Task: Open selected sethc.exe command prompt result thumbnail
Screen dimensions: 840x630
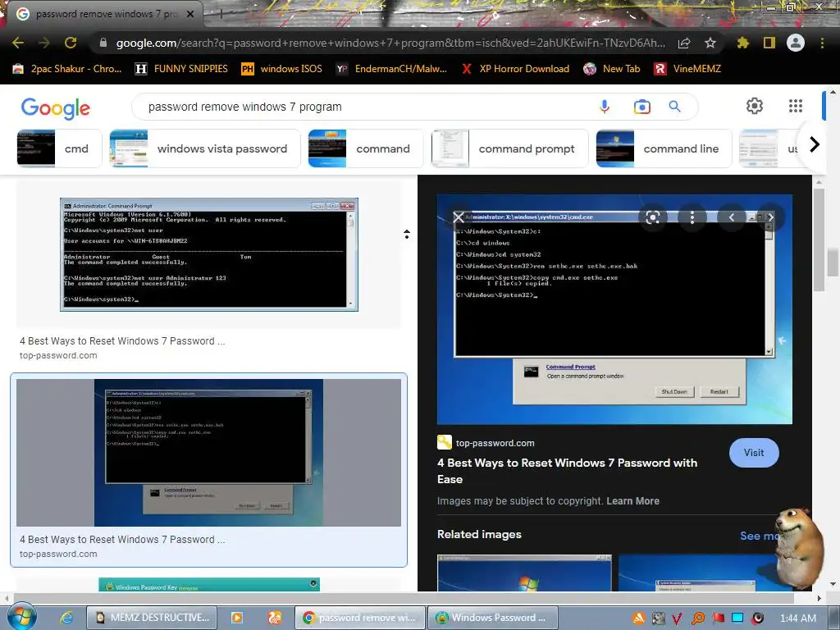Action: 209,453
